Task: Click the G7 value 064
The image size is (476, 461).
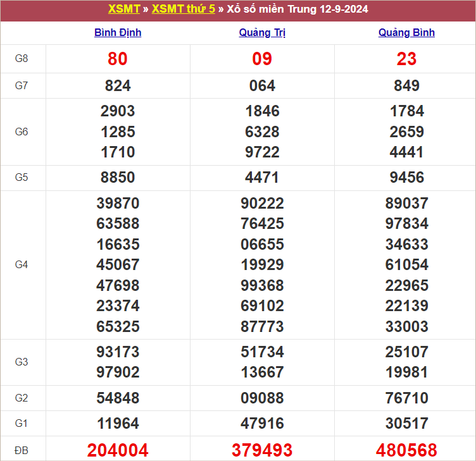Action: click(262, 85)
